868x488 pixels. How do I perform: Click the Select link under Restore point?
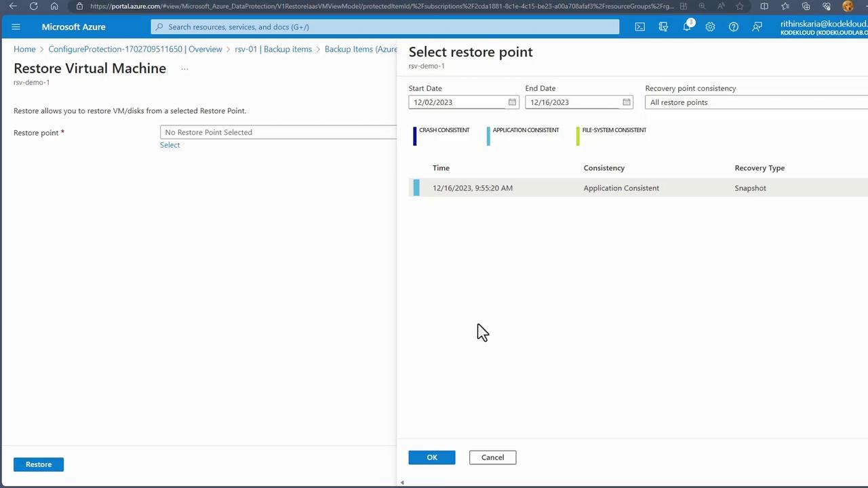(170, 145)
